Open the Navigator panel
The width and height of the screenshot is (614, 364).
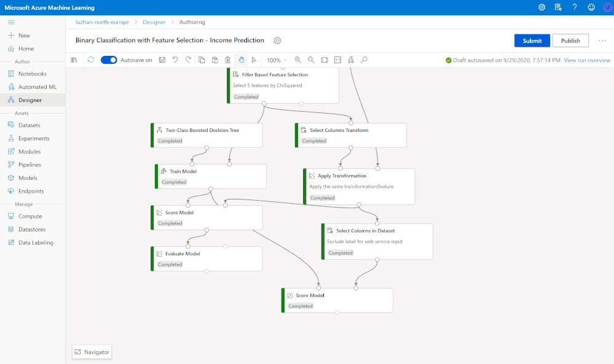pos(92,352)
